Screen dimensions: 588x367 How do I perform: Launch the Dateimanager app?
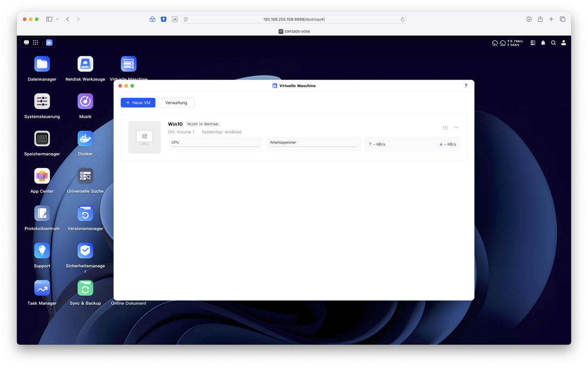(x=42, y=64)
